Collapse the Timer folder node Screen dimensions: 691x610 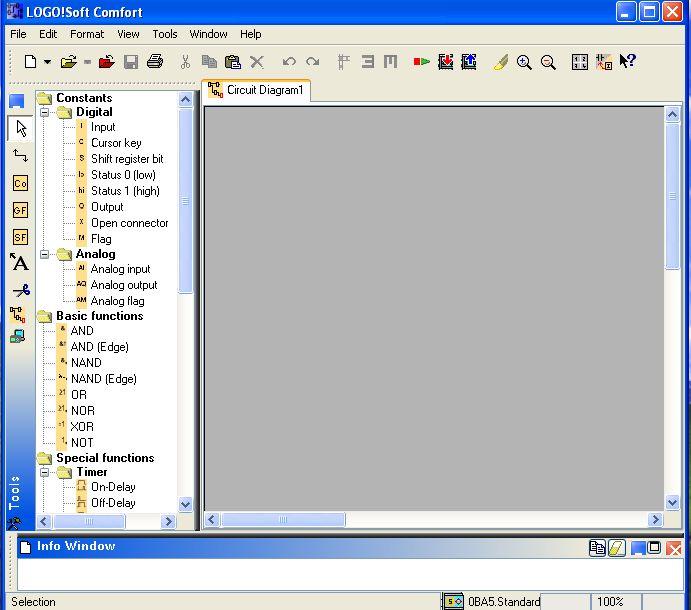click(45, 472)
